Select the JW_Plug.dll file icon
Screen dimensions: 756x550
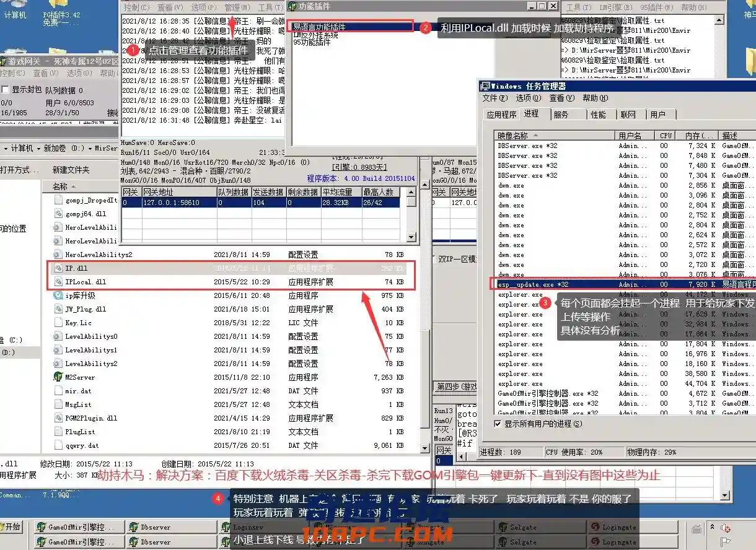59,309
